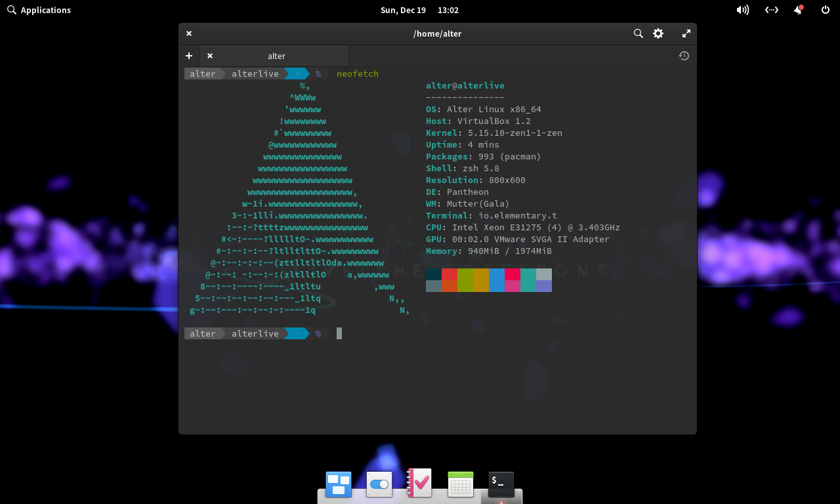
Task: Close the "alter" tab using its X
Action: click(x=210, y=56)
